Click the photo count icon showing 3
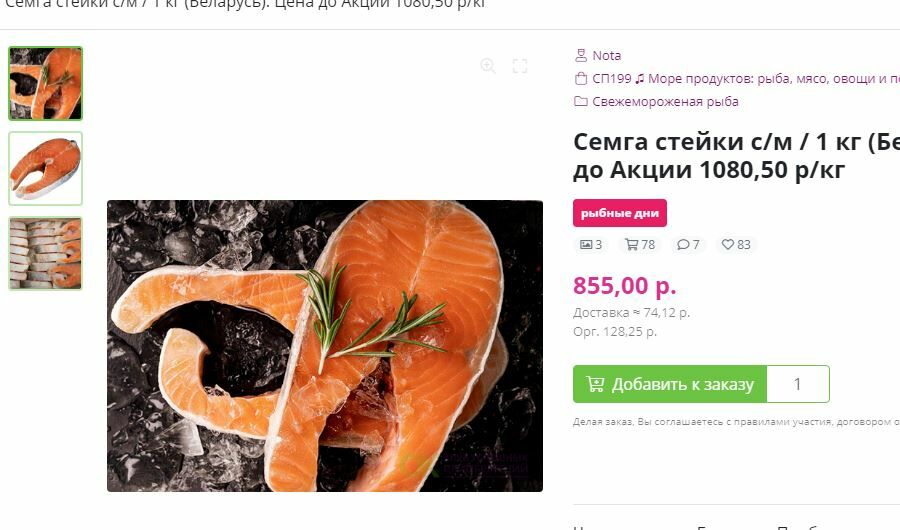 click(585, 245)
